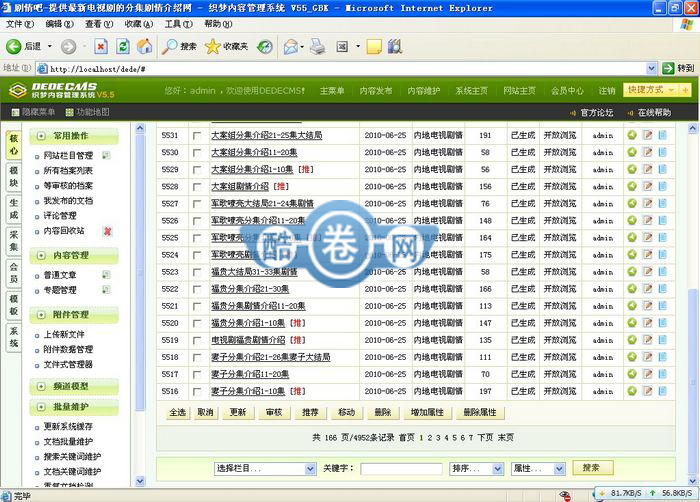Click the 全选 button
This screenshot has width=700, height=502.
pos(177,412)
